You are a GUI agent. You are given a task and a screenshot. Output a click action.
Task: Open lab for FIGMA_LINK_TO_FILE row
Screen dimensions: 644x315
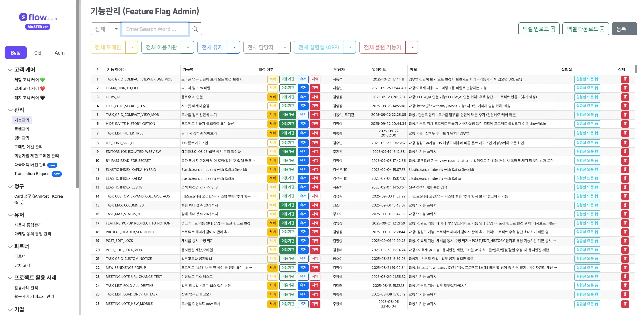coord(587,88)
